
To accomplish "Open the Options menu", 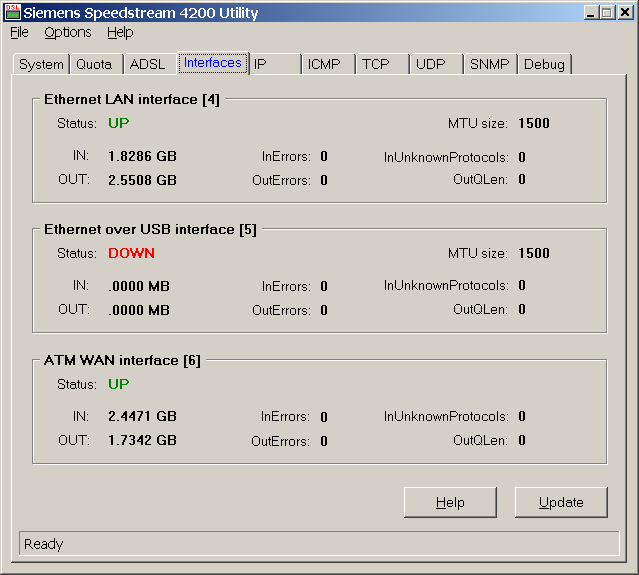I will click(x=68, y=32).
